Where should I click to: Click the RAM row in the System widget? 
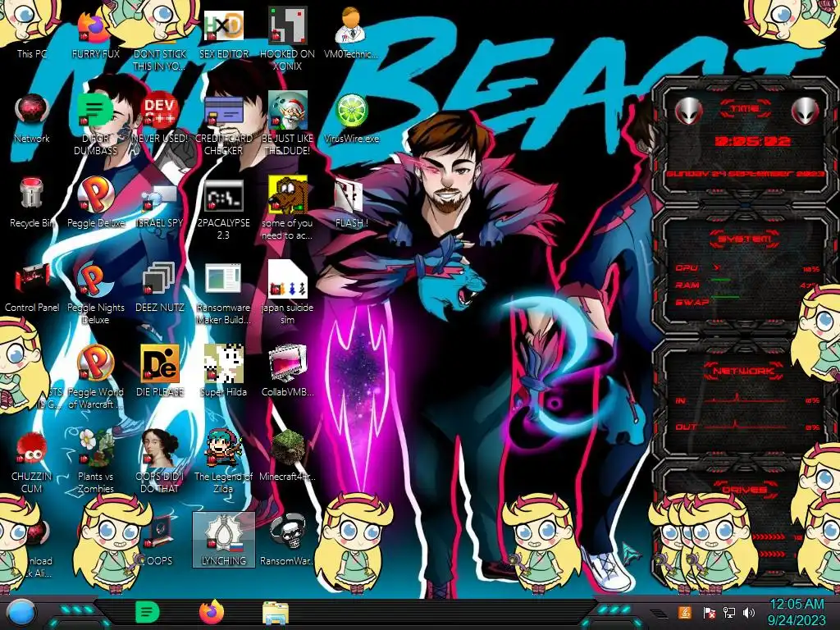746,285
